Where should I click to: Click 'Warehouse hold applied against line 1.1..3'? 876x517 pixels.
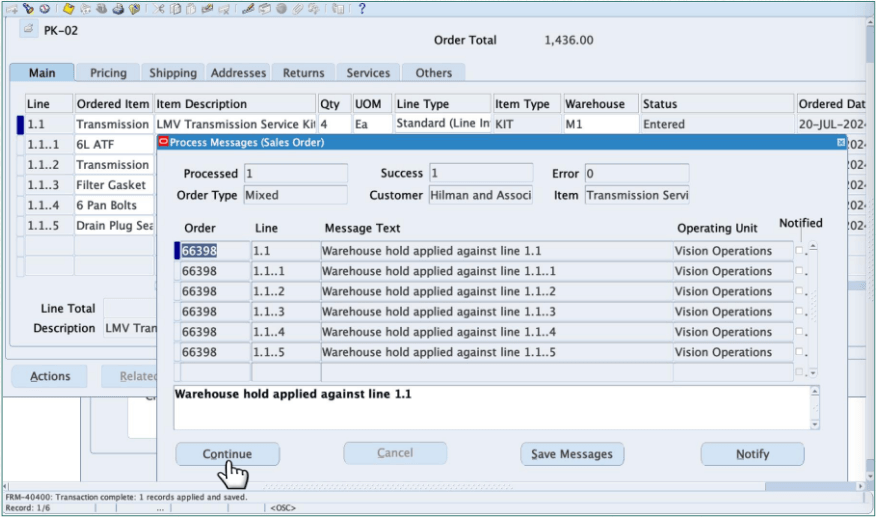click(x=439, y=311)
